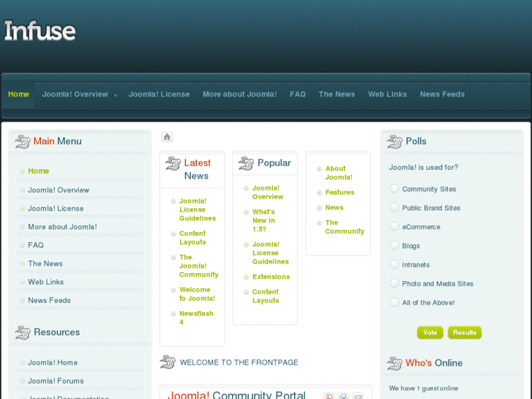Select the All of the Above! option

coord(394,302)
